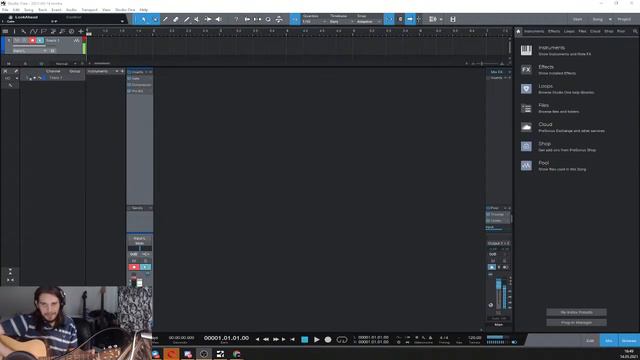Select the Arrow tool in the toolbar
The image size is (640, 360).
[x=144, y=19]
